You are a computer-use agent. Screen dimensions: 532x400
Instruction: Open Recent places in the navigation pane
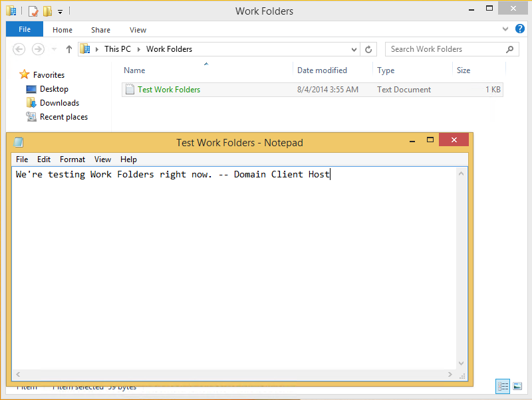64,117
